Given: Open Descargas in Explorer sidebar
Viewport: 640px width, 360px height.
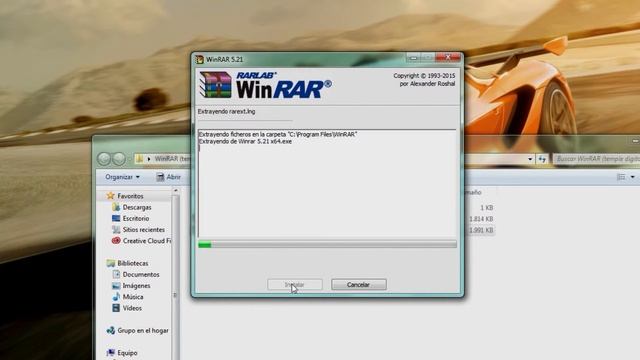Looking at the screenshot, I should coord(137,207).
